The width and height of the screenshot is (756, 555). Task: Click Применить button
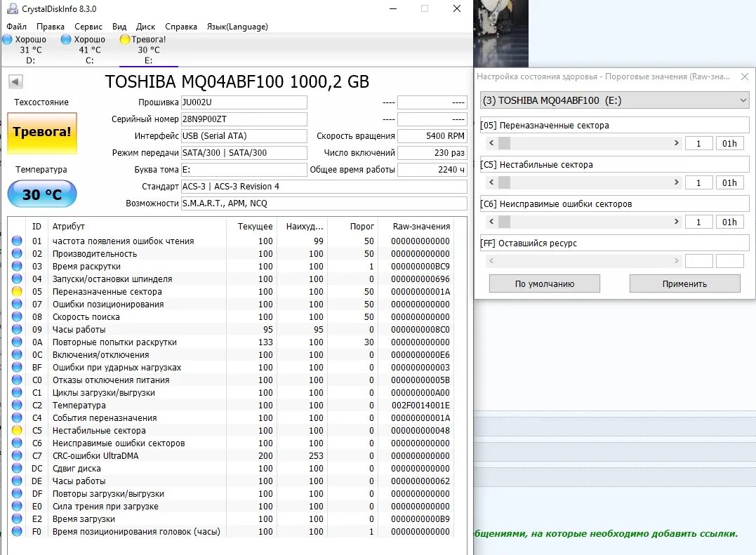coord(684,283)
